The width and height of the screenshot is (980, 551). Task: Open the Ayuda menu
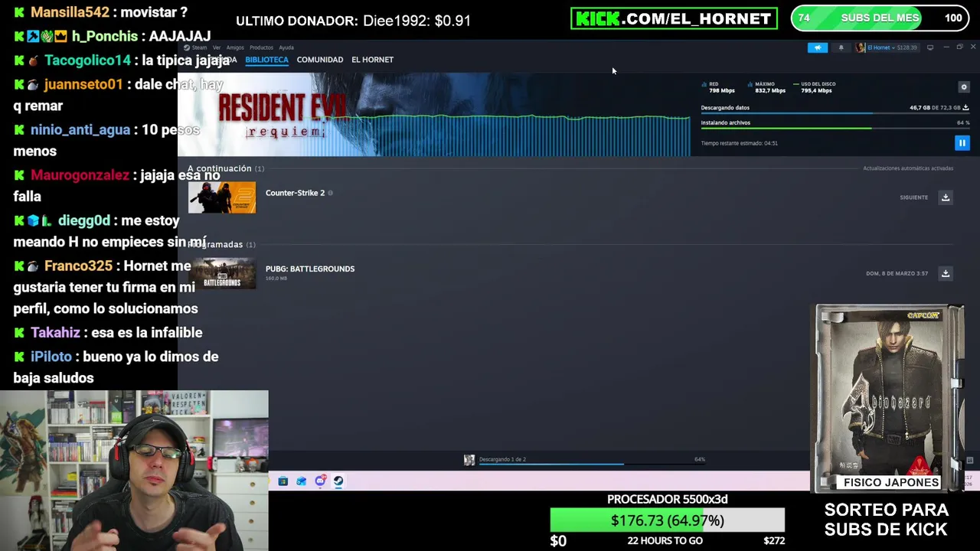tap(286, 47)
